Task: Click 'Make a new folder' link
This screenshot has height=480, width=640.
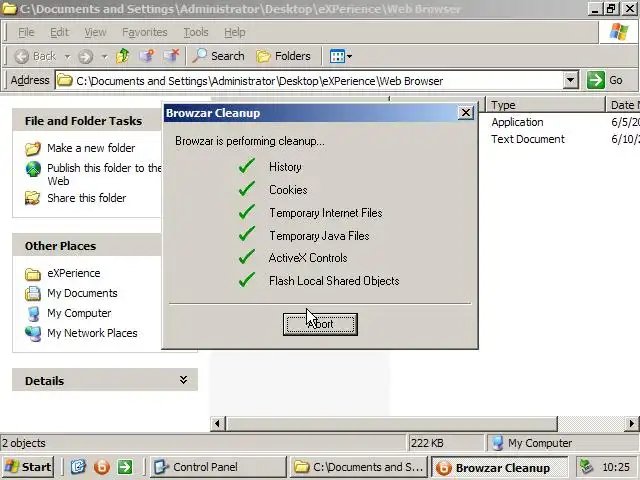Action: coord(91,148)
